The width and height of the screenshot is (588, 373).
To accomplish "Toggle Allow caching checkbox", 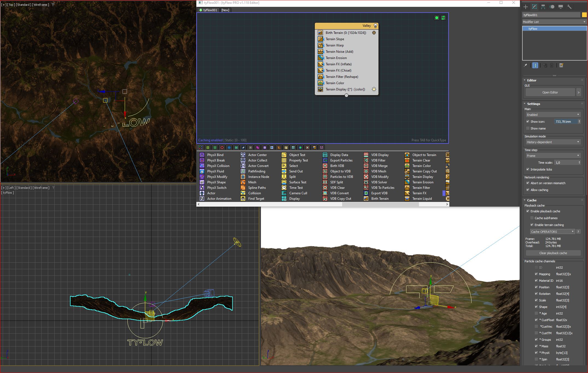I will [528, 190].
